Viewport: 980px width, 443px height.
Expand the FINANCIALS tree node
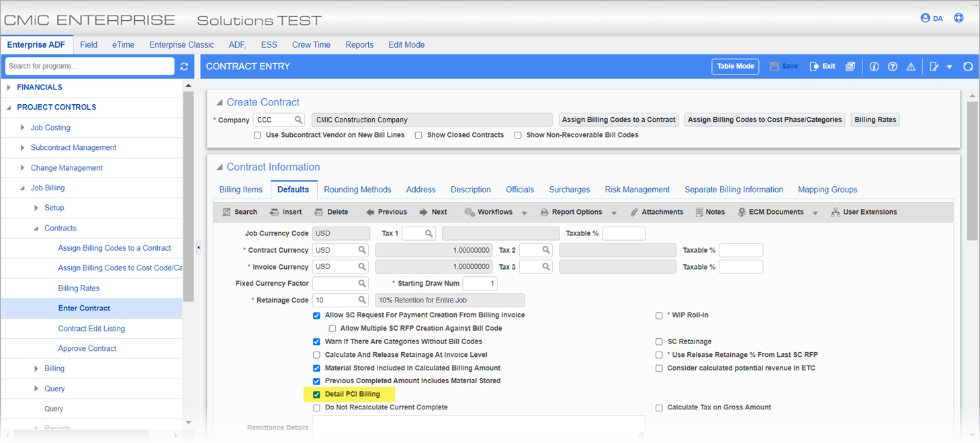click(x=9, y=87)
